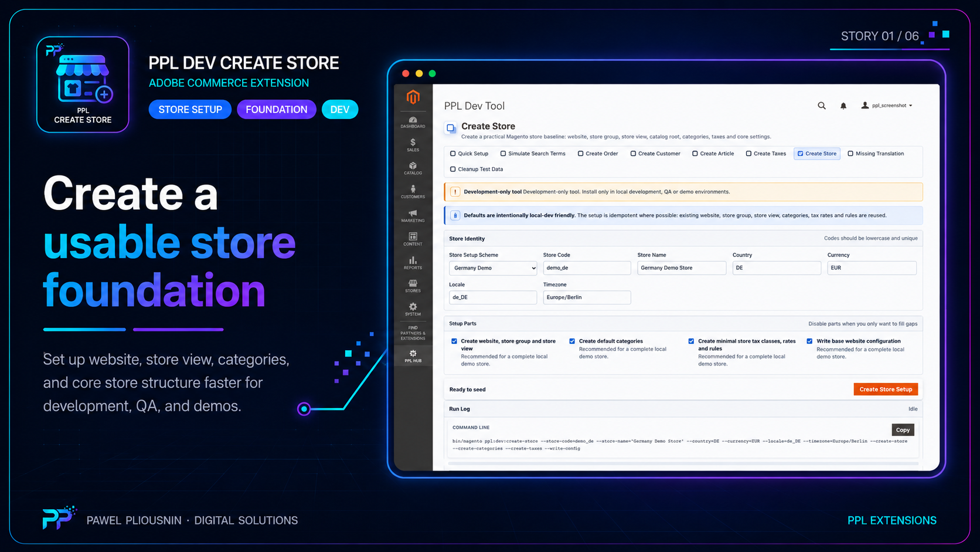Click the bin/magento command line text

click(679, 445)
